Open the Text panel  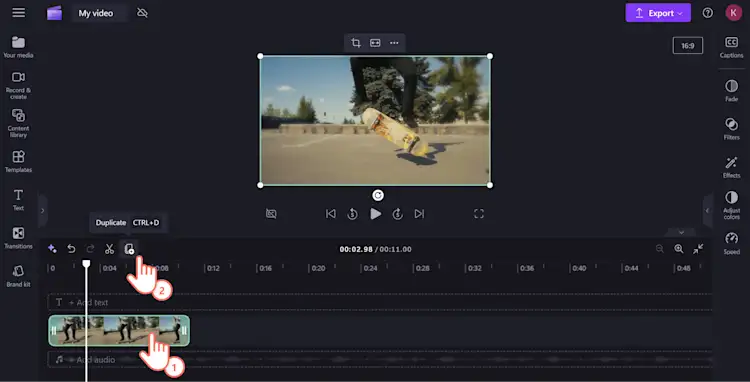18,200
